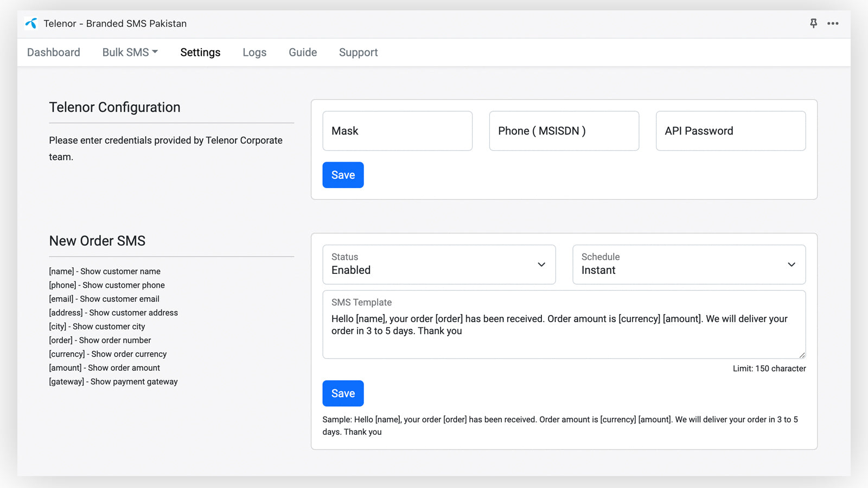Open the Status dropdown set to Enabled
Image resolution: width=868 pixels, height=488 pixels.
click(438, 265)
